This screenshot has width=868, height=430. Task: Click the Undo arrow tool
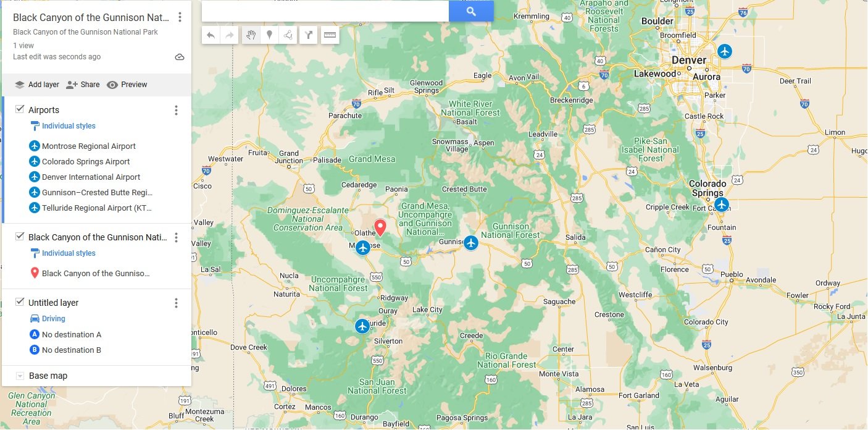[211, 35]
